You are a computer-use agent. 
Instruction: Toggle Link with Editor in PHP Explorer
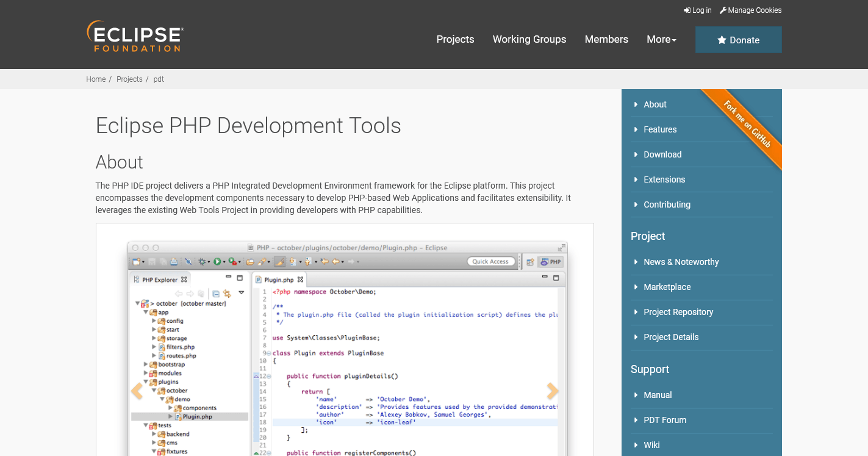228,294
